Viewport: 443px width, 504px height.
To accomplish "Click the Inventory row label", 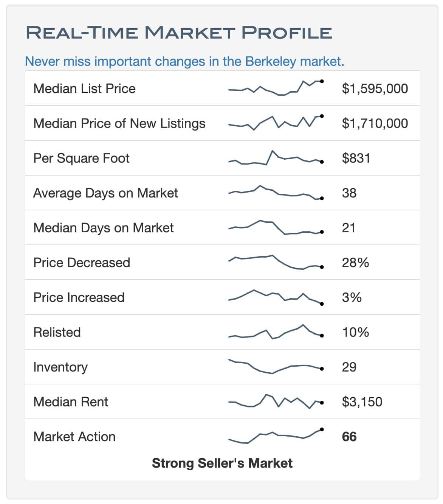I will pos(60,367).
